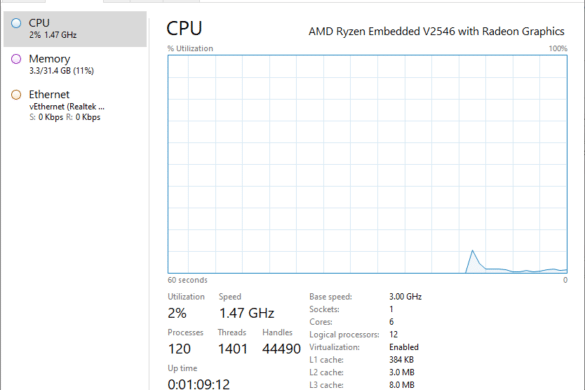Click the Up time value 0:01:09:12
Viewport: 585px width, 390px height.
point(198,384)
